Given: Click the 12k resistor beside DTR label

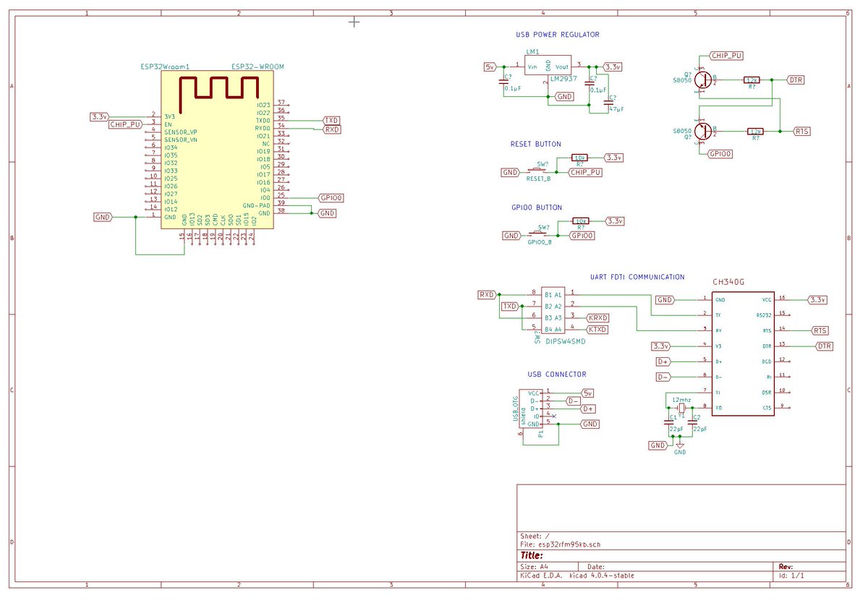Looking at the screenshot, I should point(752,80).
